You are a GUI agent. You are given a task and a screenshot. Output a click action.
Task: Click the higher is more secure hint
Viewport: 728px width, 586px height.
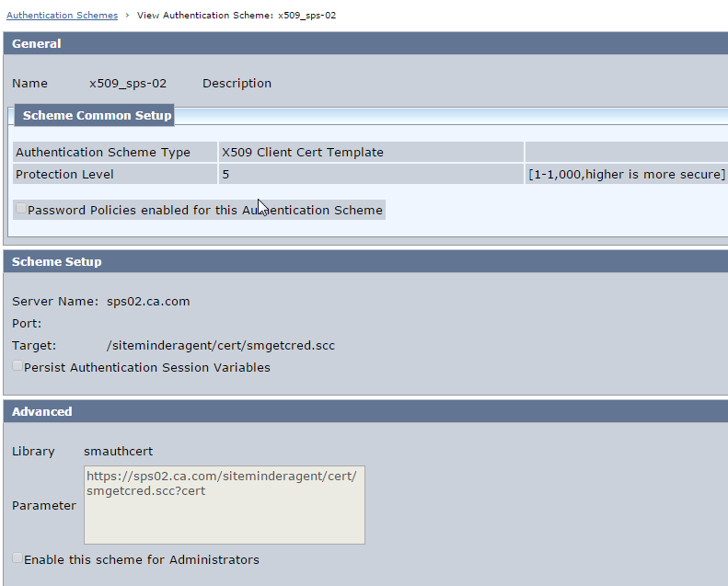pos(627,175)
